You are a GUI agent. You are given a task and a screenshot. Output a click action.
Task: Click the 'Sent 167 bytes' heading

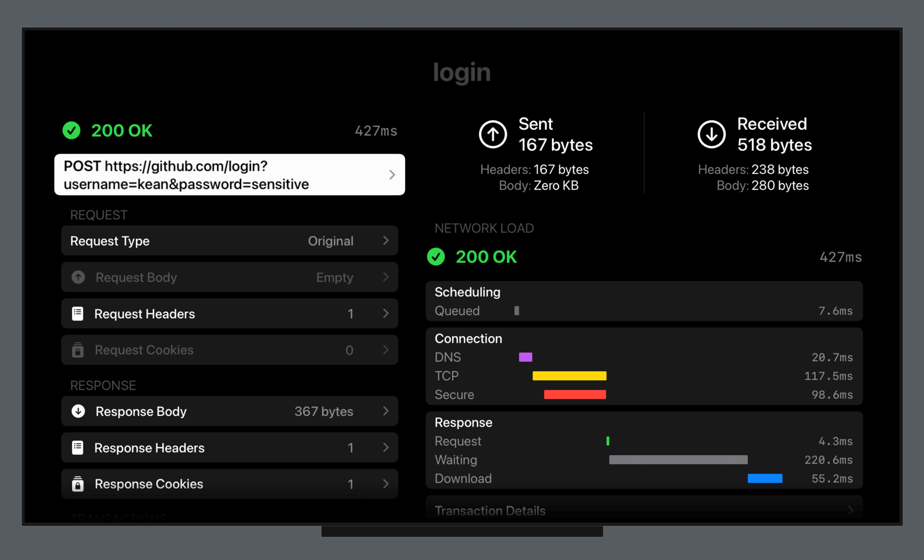tap(555, 134)
